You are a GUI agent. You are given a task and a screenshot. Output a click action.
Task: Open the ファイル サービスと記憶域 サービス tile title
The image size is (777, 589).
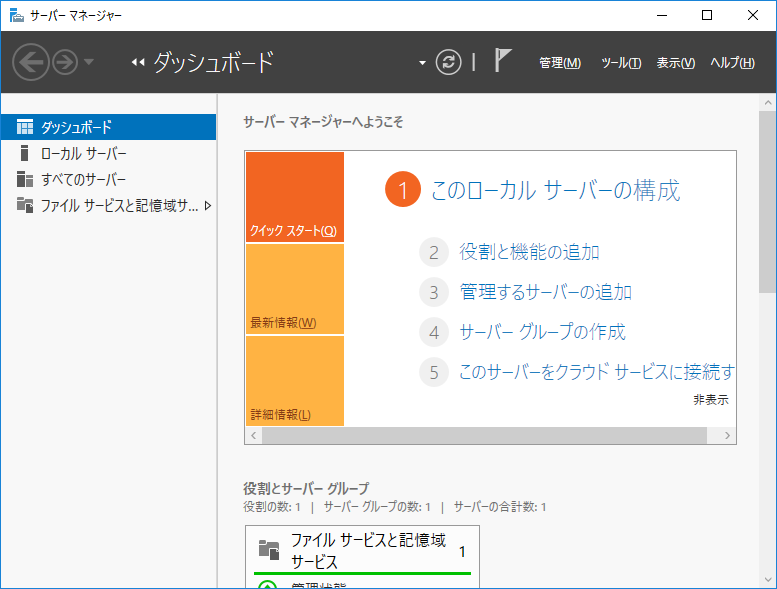(x=368, y=551)
